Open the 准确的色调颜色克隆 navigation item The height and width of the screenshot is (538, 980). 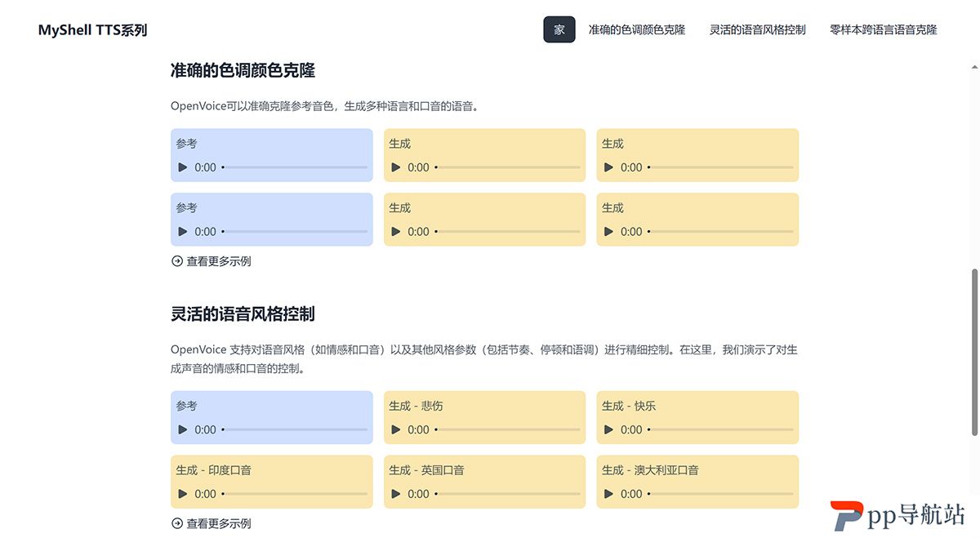click(637, 29)
